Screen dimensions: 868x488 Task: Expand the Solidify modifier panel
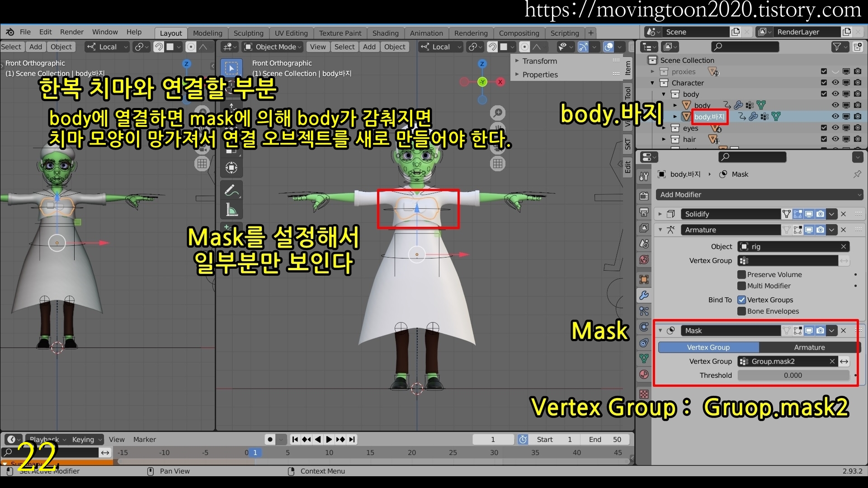click(x=660, y=214)
